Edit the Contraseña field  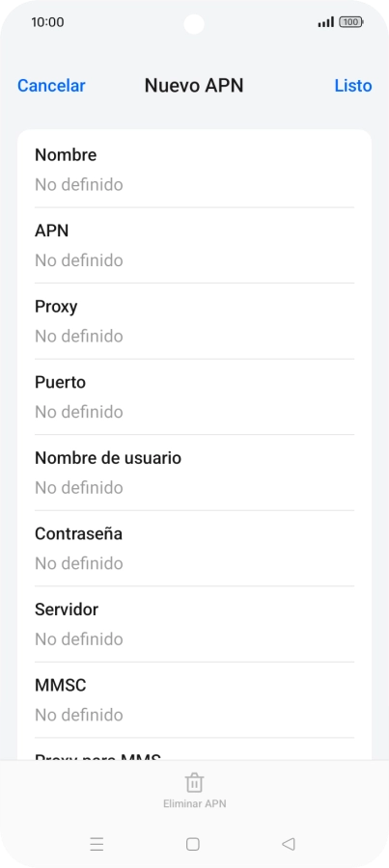(x=195, y=549)
